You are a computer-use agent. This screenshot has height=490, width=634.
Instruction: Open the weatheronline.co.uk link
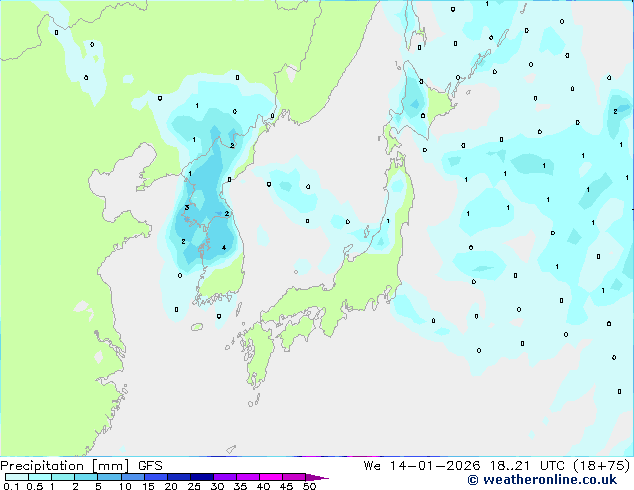(x=542, y=480)
